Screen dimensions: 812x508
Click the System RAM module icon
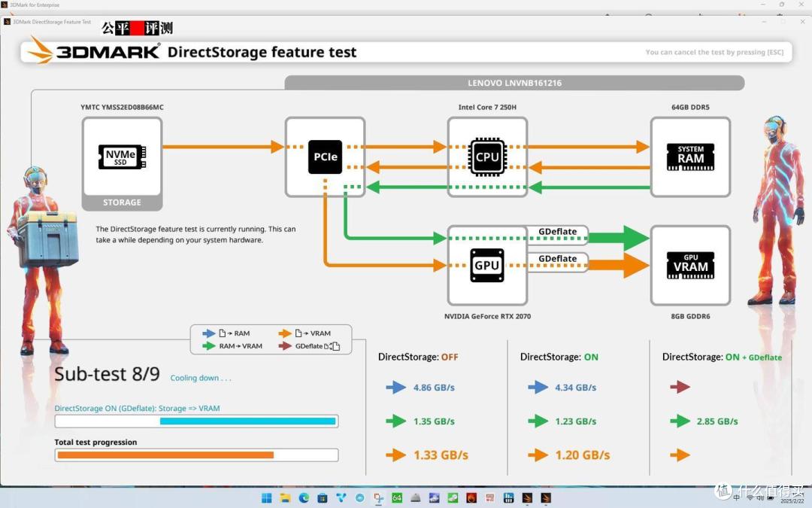[690, 157]
